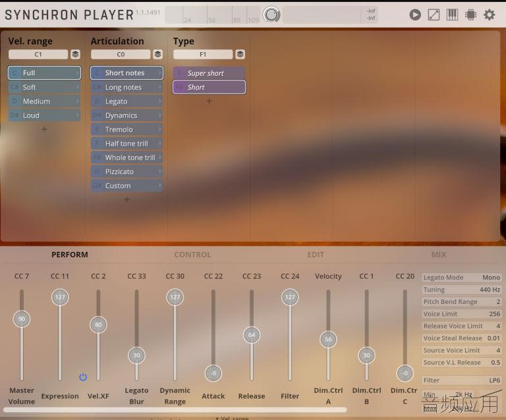
Task: Select the Custom articulation
Action: 126,186
